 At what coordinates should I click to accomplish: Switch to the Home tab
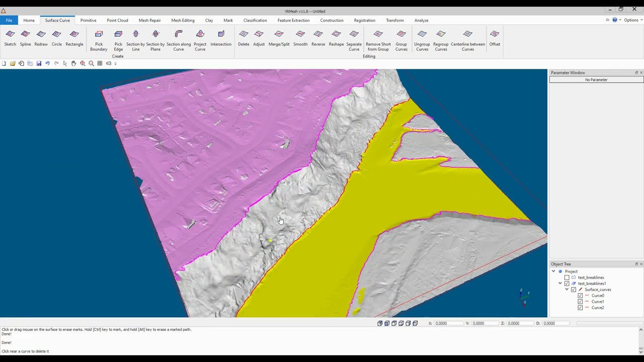tap(29, 20)
